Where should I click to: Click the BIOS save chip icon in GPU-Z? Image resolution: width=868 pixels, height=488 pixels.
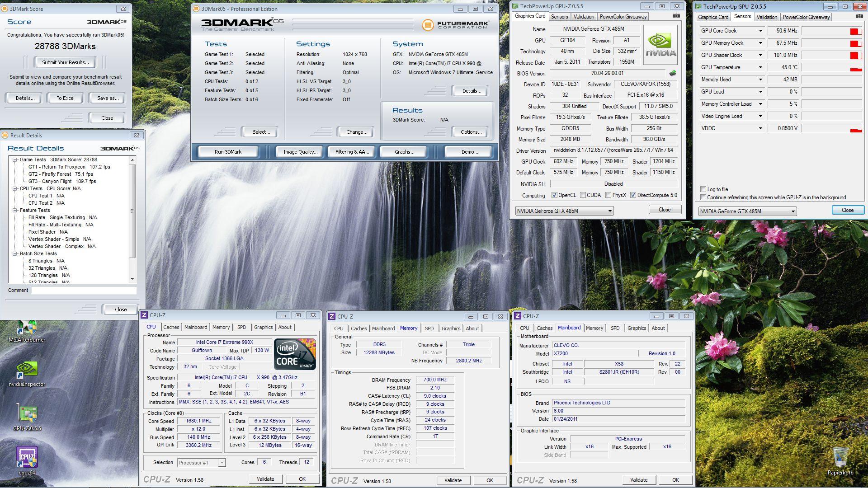(x=673, y=73)
